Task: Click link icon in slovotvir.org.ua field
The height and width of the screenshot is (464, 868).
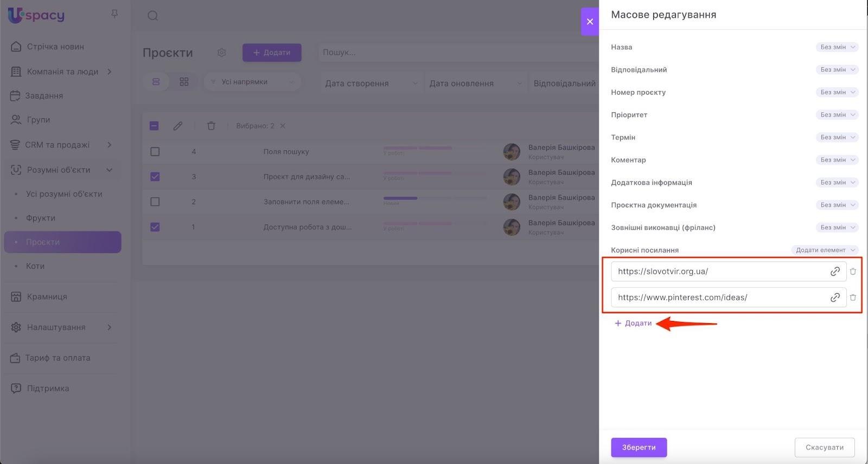Action: click(835, 272)
